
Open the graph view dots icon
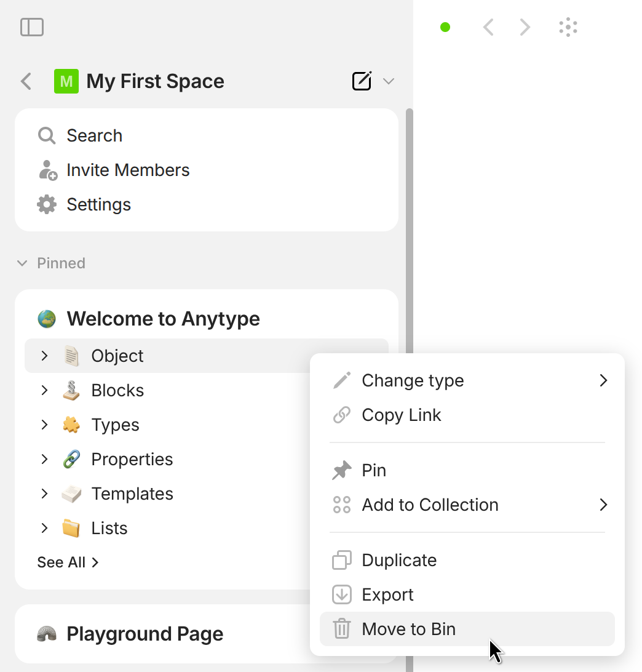[568, 27]
